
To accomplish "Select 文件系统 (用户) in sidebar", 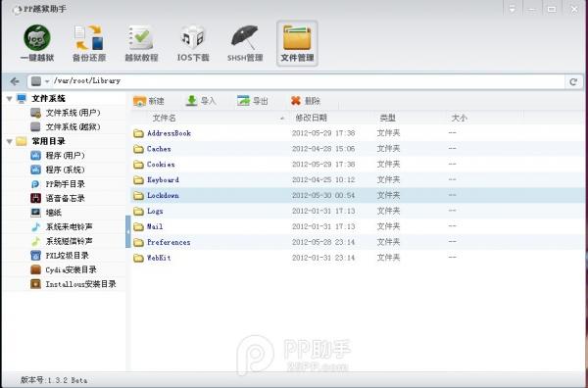I will (x=66, y=113).
